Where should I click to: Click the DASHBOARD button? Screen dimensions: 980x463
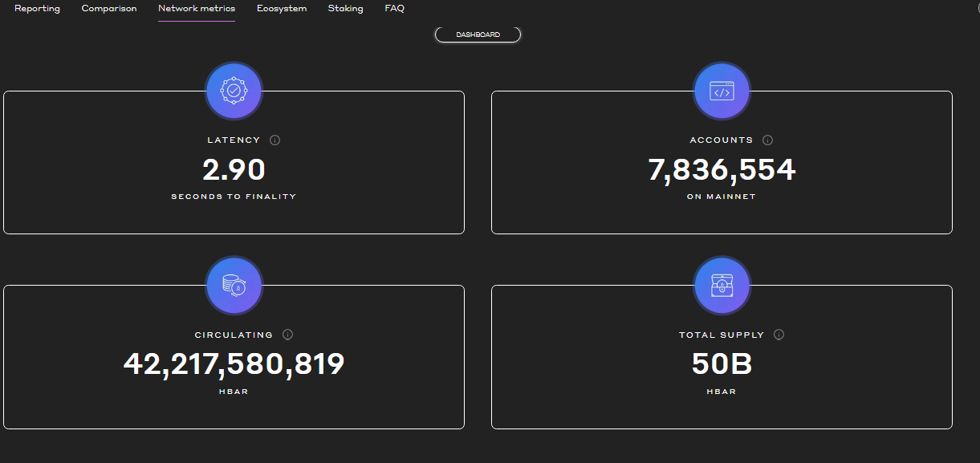[x=478, y=35]
